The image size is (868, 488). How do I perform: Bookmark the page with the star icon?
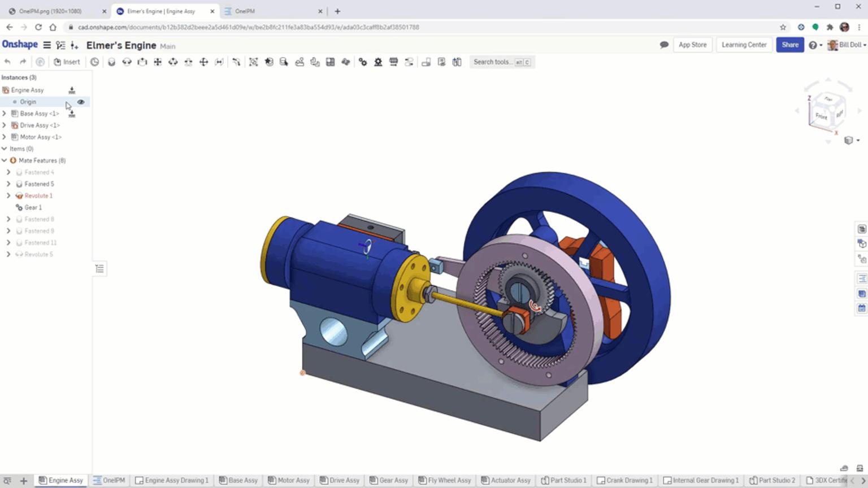point(783,27)
